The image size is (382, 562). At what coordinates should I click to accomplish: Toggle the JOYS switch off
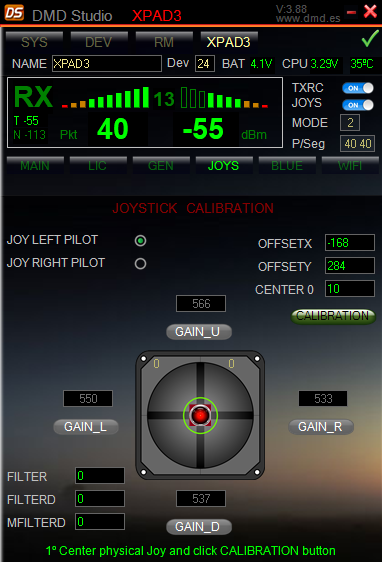[x=358, y=105]
